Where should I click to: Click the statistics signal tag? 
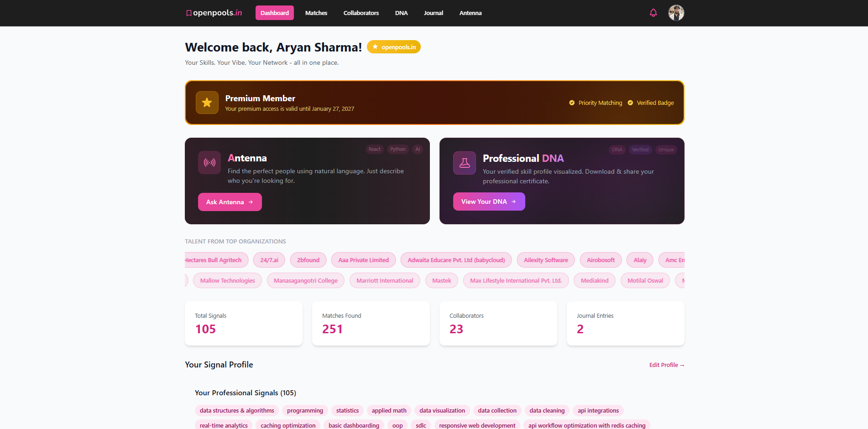[x=348, y=411]
